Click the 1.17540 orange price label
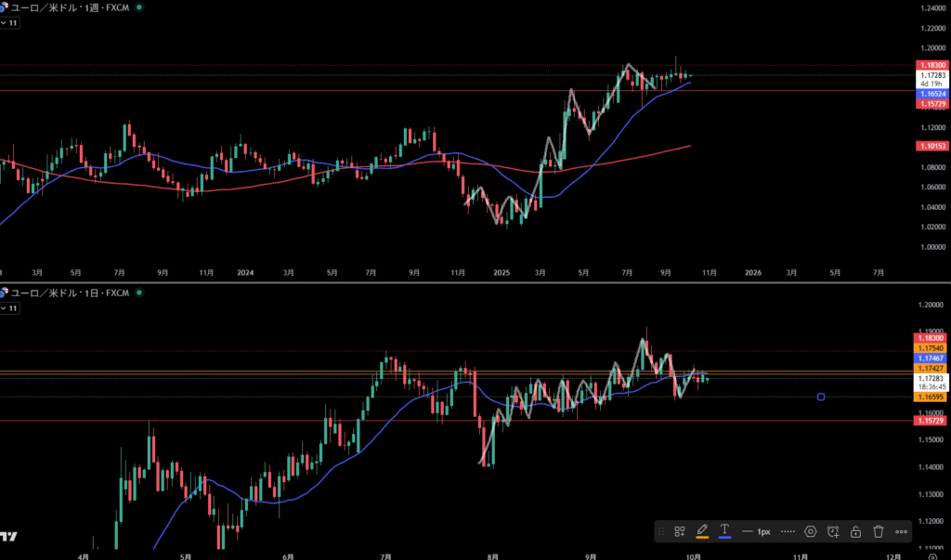This screenshot has height=560, width=951. click(x=931, y=347)
